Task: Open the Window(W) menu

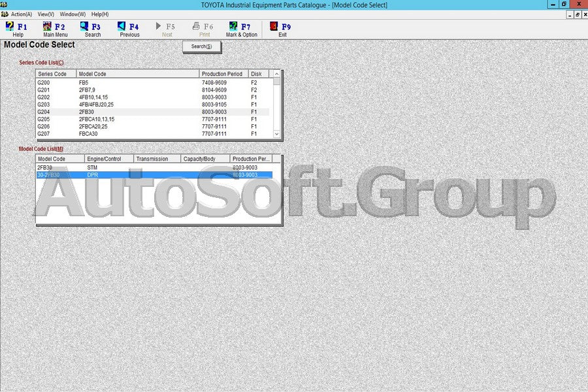Action: pyautogui.click(x=73, y=14)
